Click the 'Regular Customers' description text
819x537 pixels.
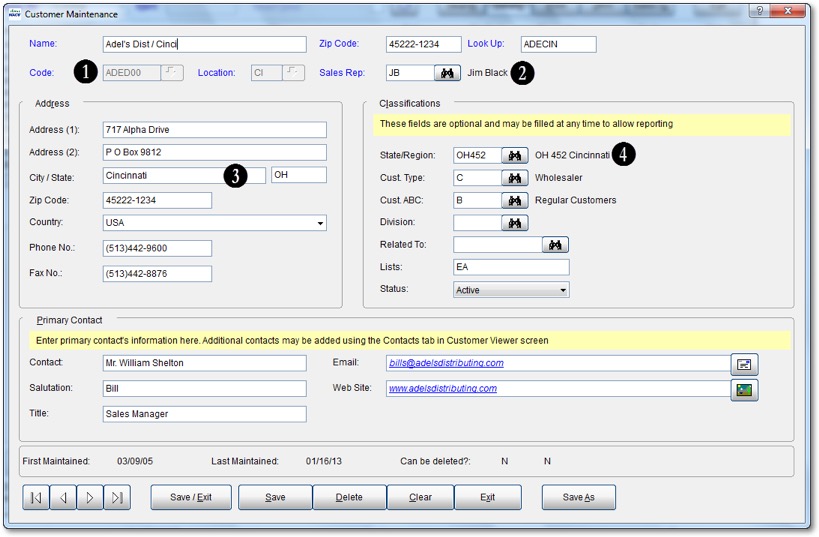click(576, 201)
